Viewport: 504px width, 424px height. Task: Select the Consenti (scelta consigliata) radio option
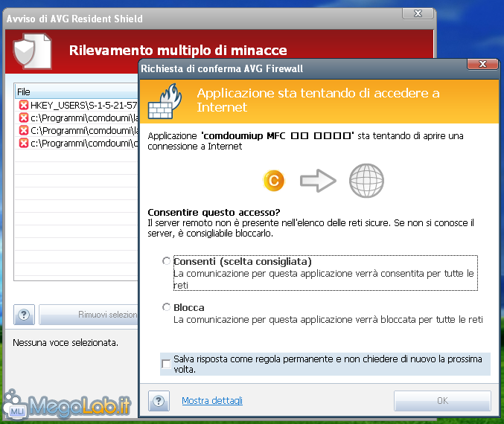click(x=166, y=262)
